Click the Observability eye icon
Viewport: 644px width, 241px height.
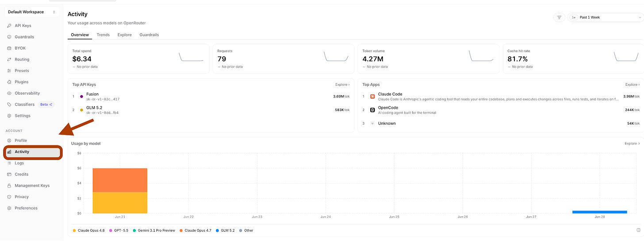click(10, 93)
